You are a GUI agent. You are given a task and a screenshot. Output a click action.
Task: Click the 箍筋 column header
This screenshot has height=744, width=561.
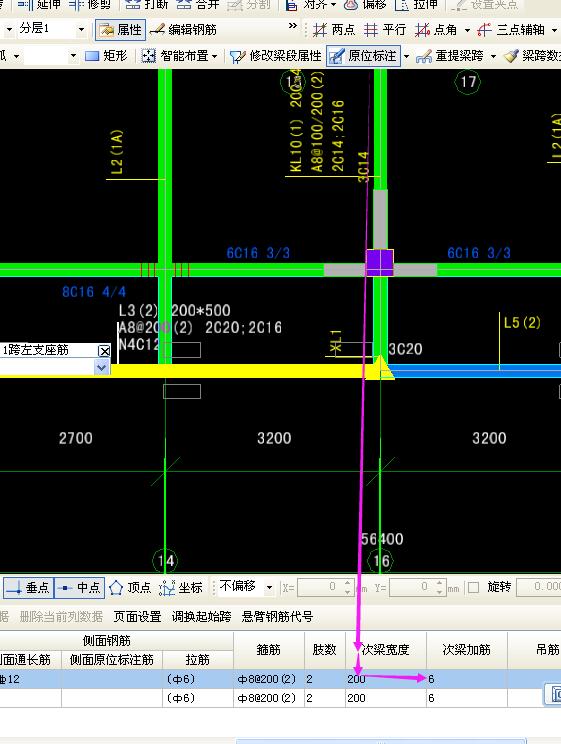coord(269,650)
